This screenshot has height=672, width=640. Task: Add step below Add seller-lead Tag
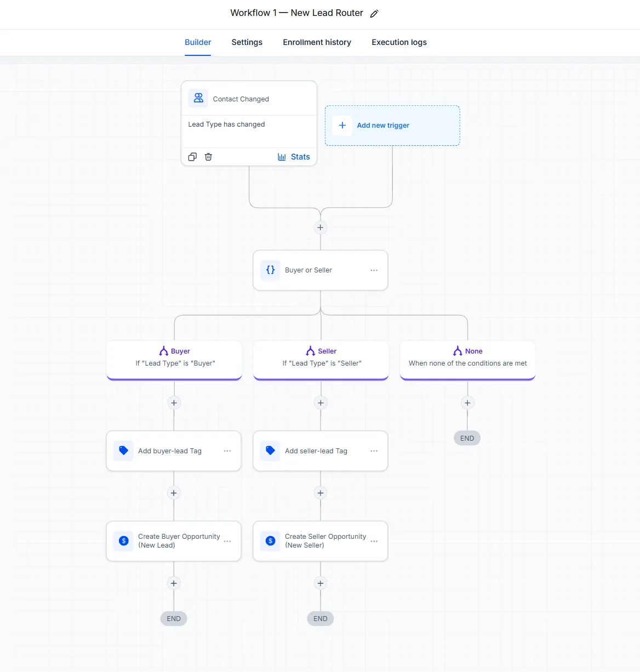321,493
